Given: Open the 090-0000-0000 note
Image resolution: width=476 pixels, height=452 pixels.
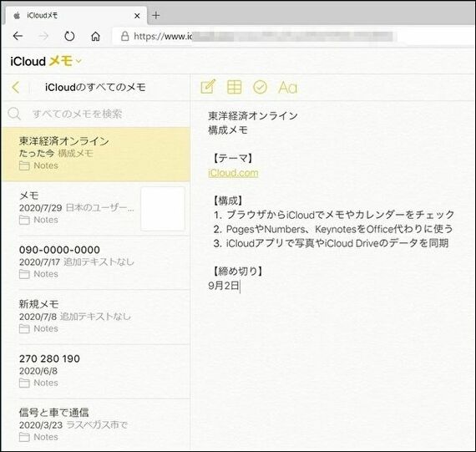Looking at the screenshot, I should (x=95, y=262).
